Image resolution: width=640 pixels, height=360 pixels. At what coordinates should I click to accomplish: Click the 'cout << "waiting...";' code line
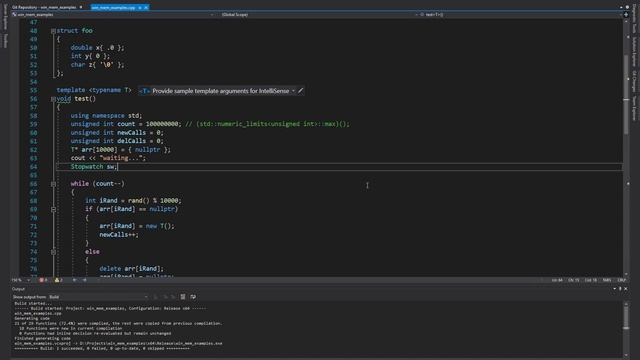pos(108,158)
